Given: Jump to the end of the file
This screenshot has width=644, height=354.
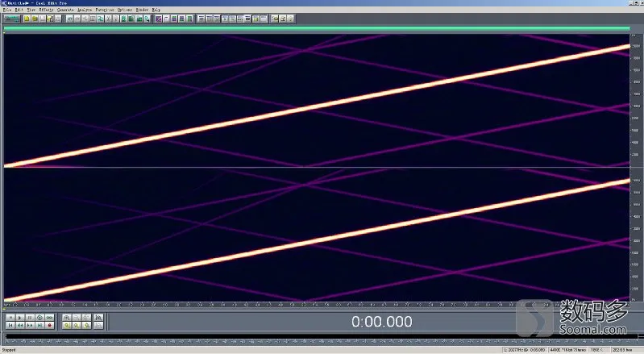Looking at the screenshot, I should (x=39, y=325).
